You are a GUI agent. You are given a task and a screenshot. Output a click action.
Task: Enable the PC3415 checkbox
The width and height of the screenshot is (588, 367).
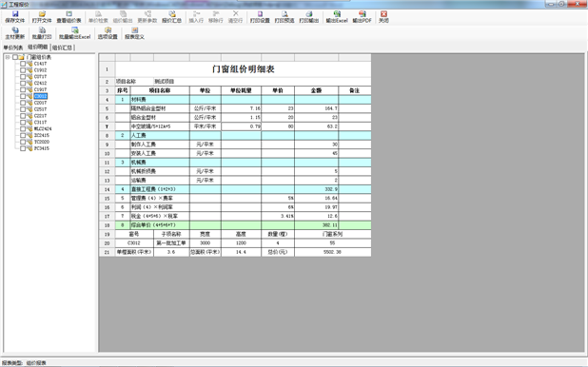pos(23,148)
